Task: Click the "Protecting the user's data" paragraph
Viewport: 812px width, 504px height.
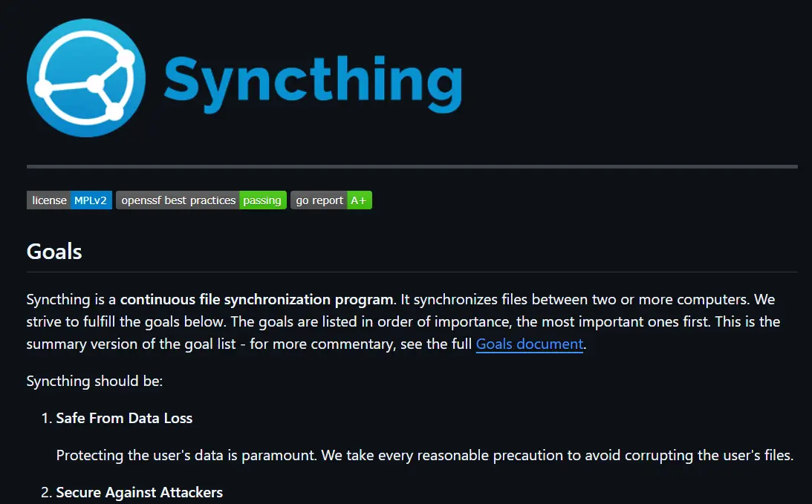Action: (424, 455)
